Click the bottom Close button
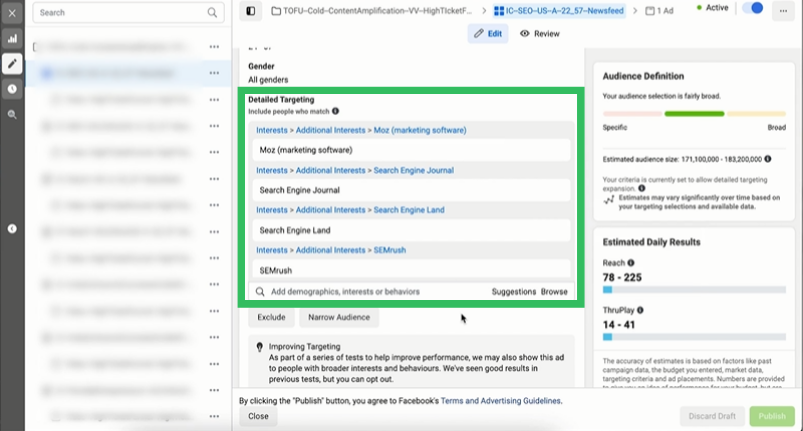This screenshot has height=431, width=803. coord(258,416)
